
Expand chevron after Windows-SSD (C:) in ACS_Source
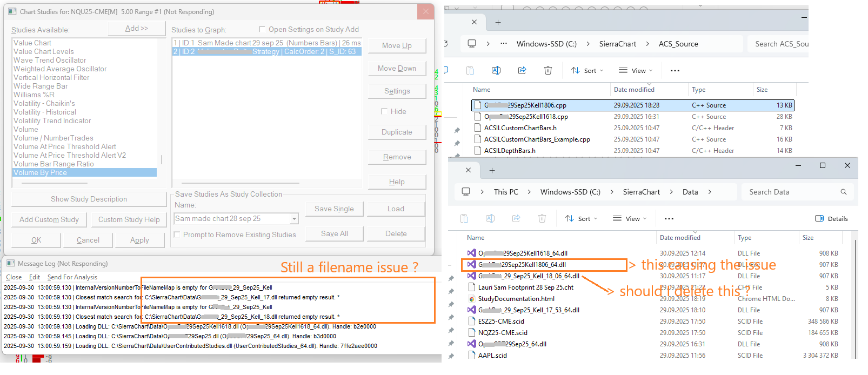tap(588, 44)
